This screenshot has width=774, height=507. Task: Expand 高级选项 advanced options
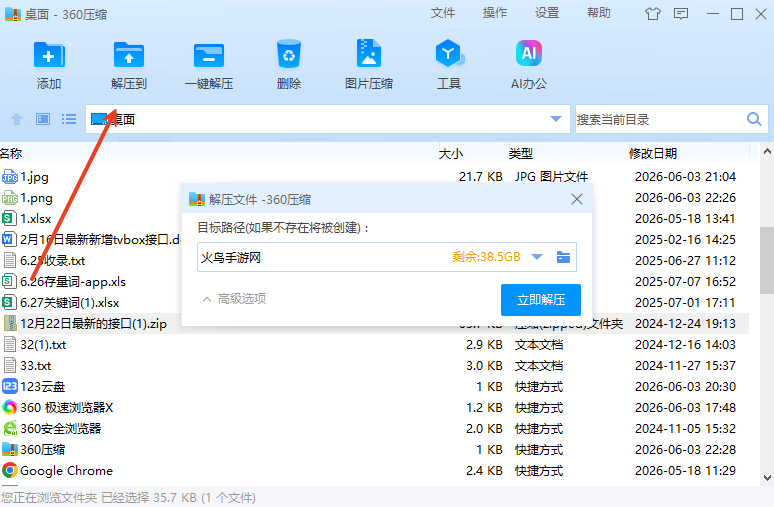pos(234,299)
